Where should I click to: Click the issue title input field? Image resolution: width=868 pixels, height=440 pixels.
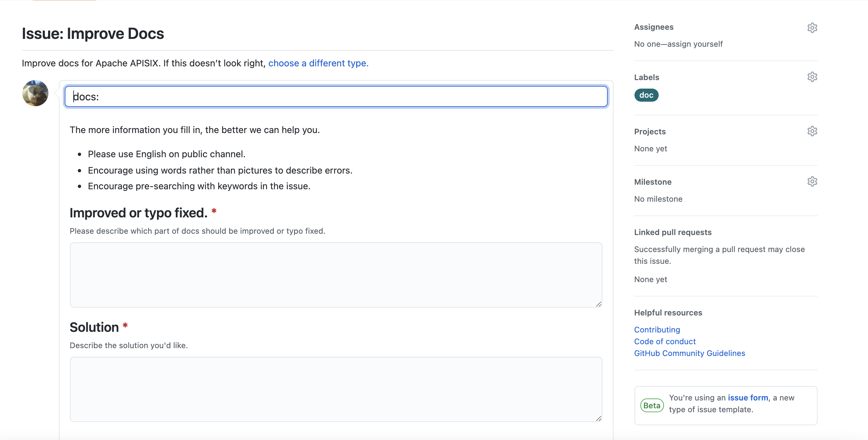click(x=336, y=97)
